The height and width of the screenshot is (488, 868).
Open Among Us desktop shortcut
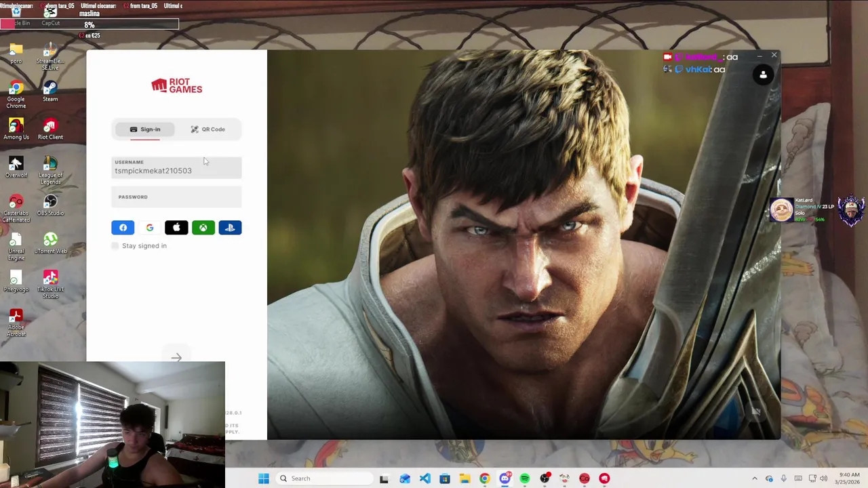[x=16, y=129]
